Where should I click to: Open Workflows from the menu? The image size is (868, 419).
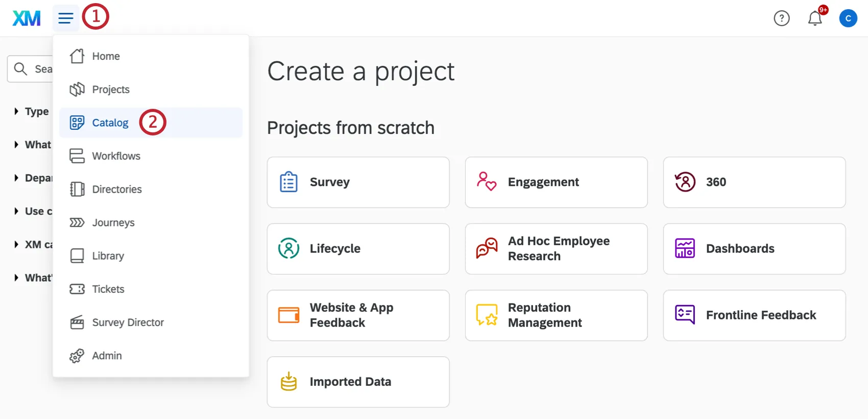(116, 156)
